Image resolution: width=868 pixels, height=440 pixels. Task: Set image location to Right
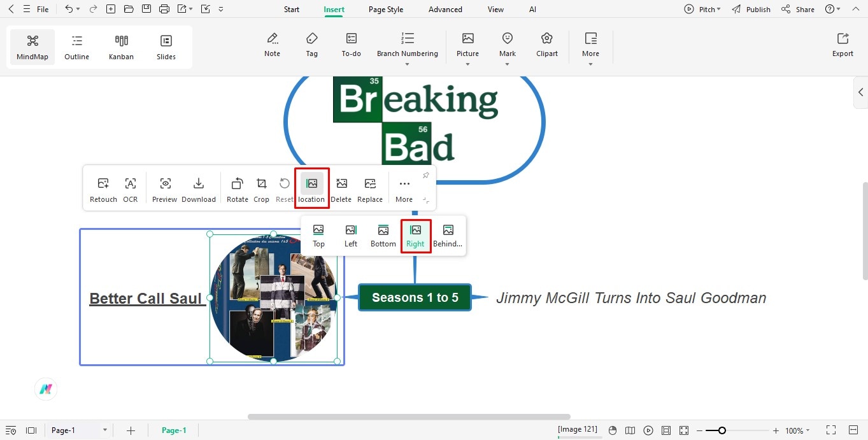click(x=415, y=236)
